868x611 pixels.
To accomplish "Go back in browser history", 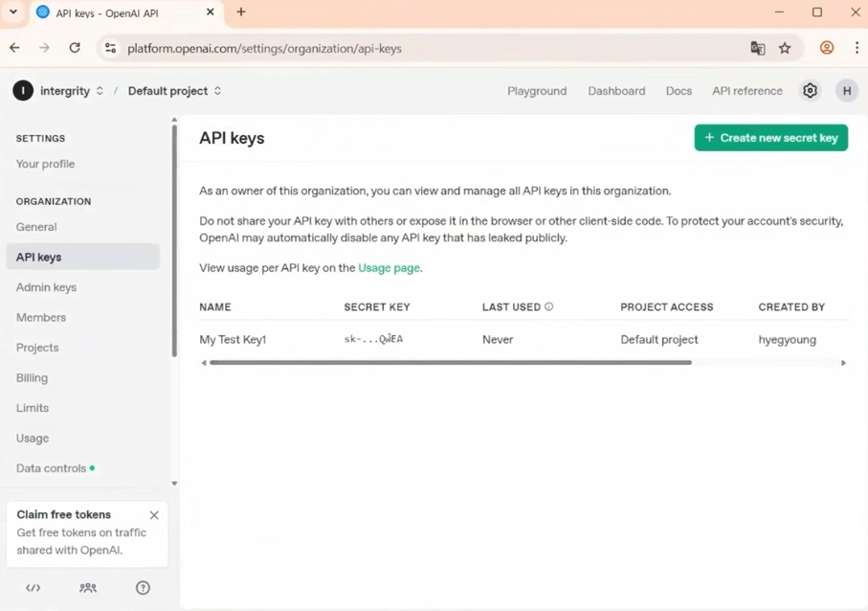I will click(x=15, y=48).
